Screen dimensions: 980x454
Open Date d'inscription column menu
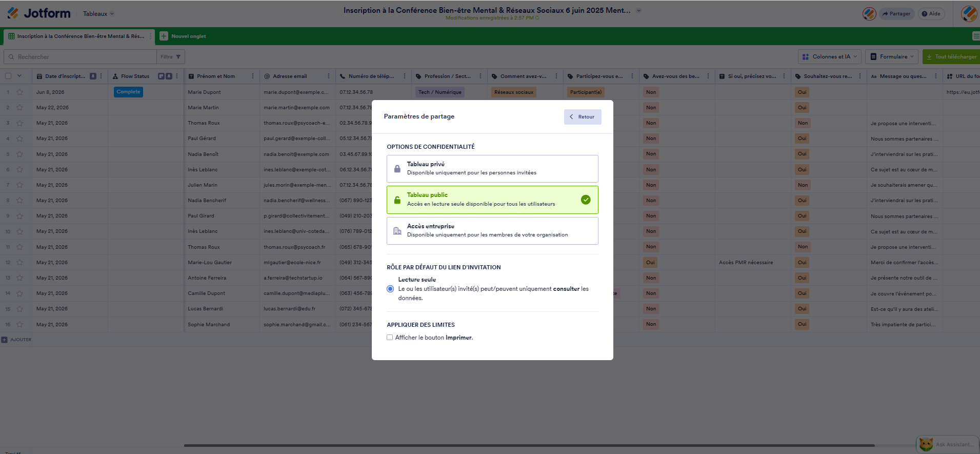pyautogui.click(x=101, y=76)
